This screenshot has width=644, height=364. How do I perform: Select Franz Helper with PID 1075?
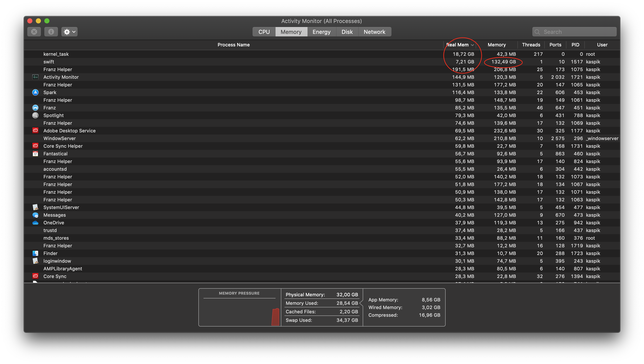click(x=322, y=69)
